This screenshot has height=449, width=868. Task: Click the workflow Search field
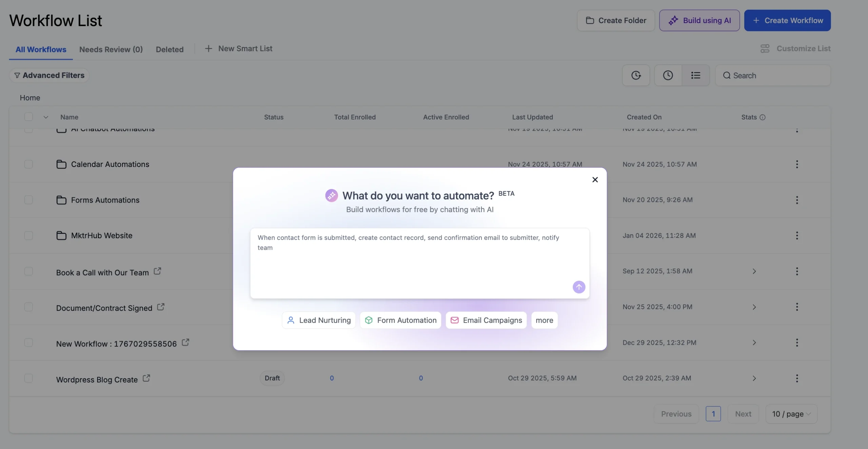pyautogui.click(x=773, y=75)
